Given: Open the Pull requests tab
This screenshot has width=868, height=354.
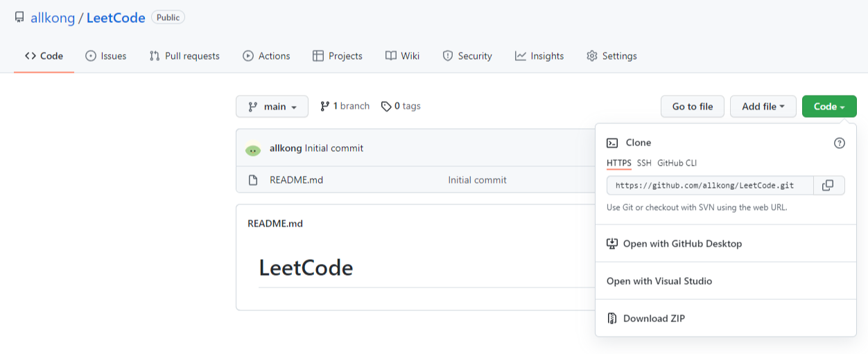Looking at the screenshot, I should tap(184, 56).
